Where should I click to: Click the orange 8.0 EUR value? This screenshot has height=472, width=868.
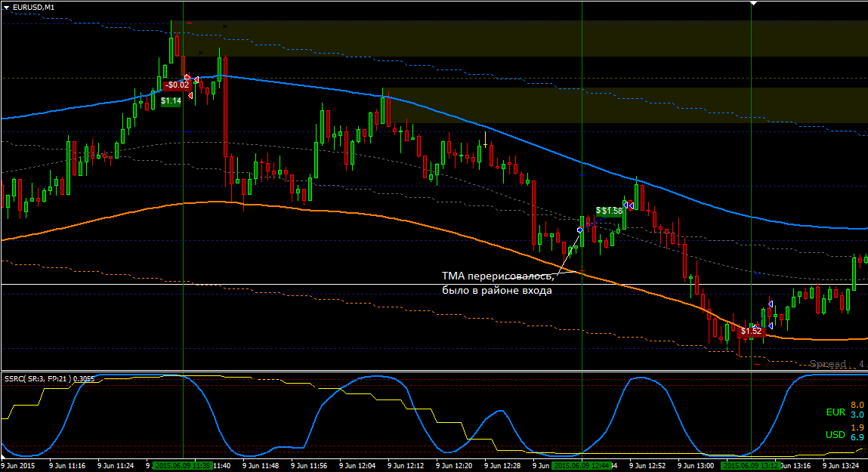pos(857,405)
